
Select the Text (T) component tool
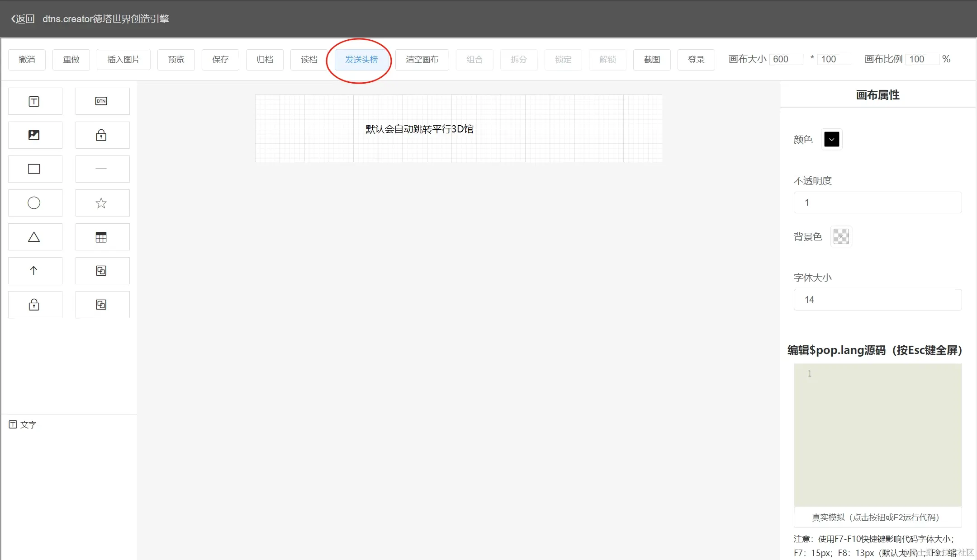coord(34,101)
